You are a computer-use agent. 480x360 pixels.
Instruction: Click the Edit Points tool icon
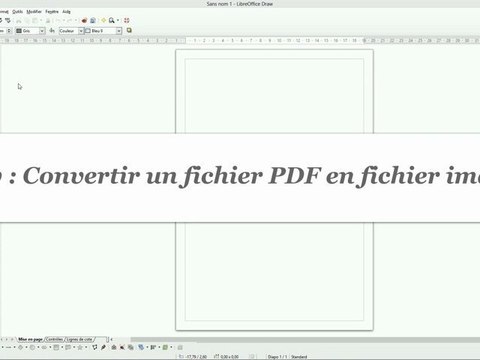click(x=95, y=347)
